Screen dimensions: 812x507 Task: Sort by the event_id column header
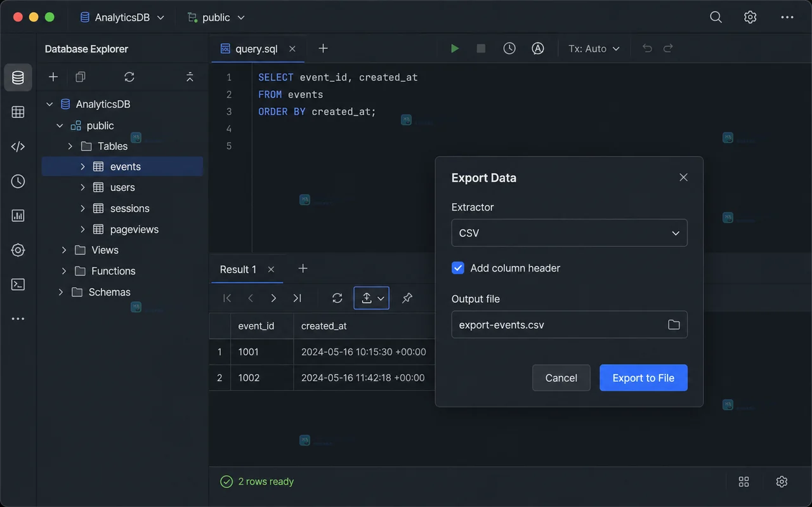click(262, 326)
